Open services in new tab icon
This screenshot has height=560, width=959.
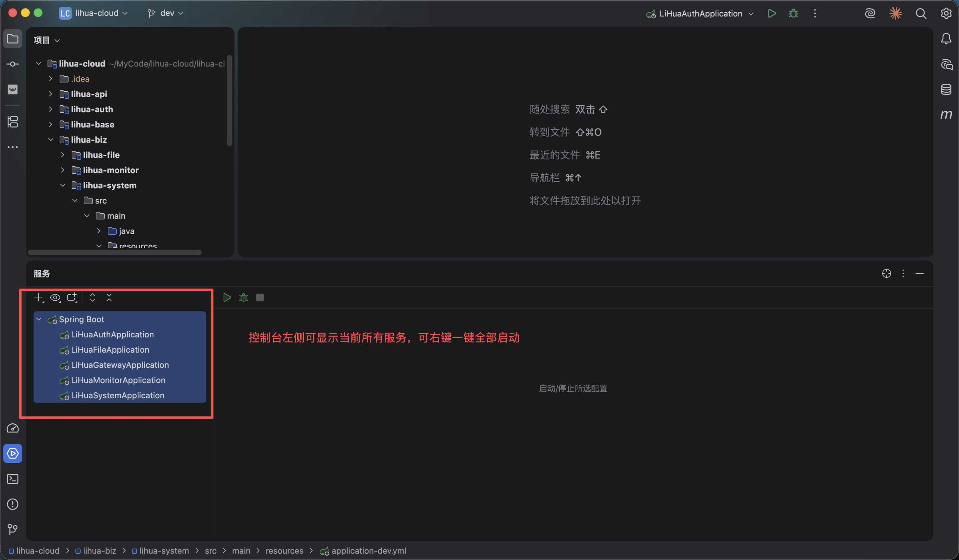pos(72,297)
